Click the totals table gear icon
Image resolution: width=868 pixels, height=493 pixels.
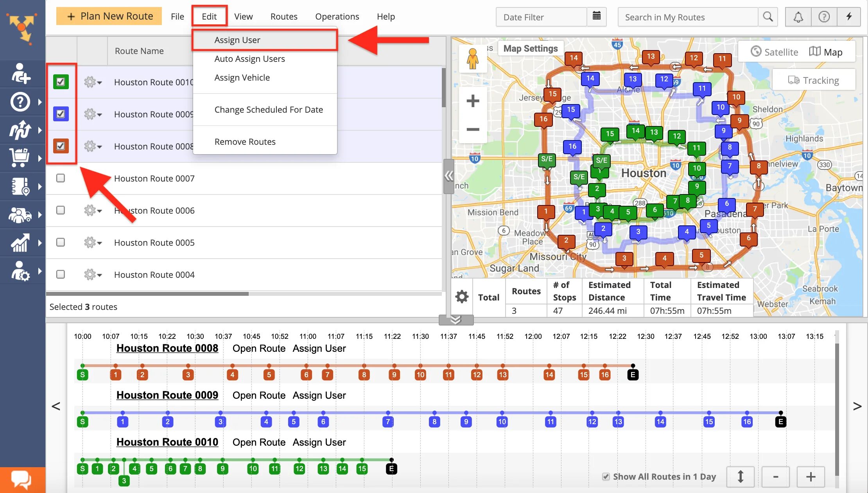462,297
